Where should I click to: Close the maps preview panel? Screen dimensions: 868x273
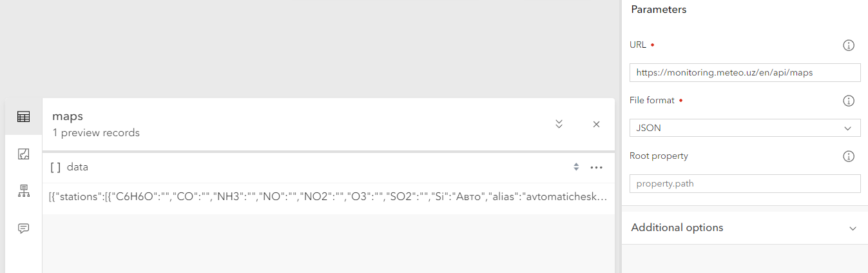(x=596, y=124)
